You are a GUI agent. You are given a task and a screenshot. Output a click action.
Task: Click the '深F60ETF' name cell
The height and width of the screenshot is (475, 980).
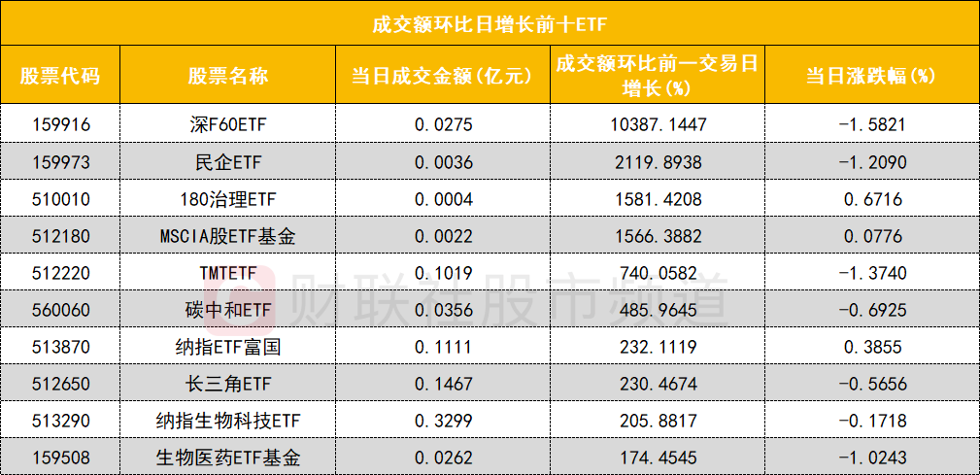[x=228, y=124]
